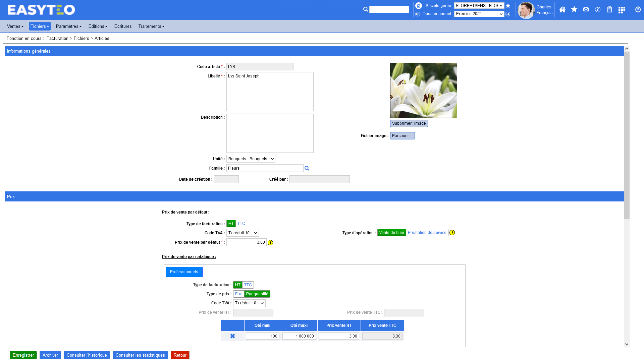Screen dimensions: 644x362
Task: Expand the Société gérée dropdown
Action: (x=479, y=6)
